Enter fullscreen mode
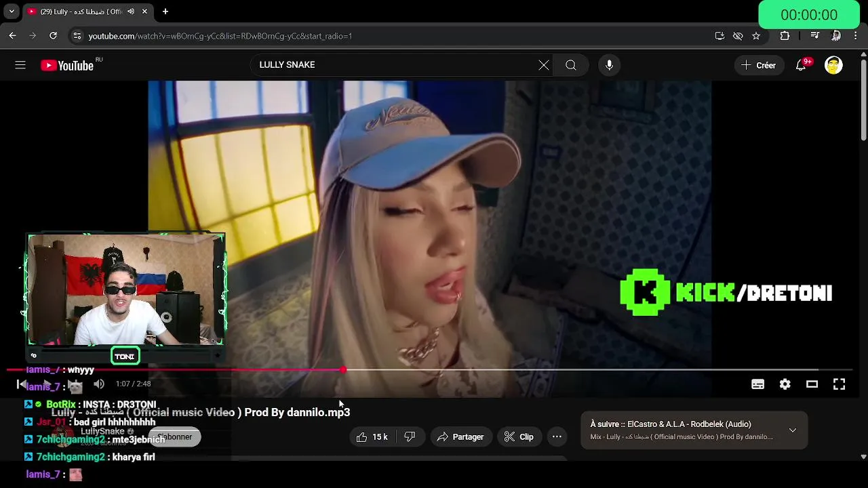 pos(839,384)
